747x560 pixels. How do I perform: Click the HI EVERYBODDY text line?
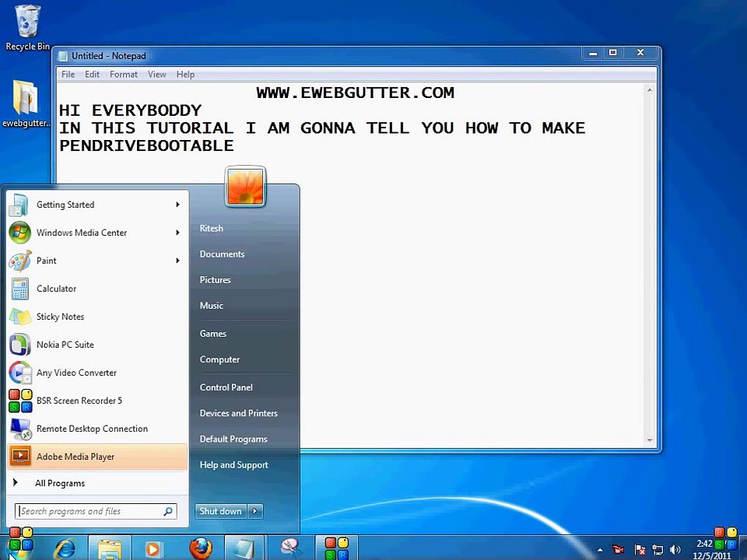pos(130,110)
